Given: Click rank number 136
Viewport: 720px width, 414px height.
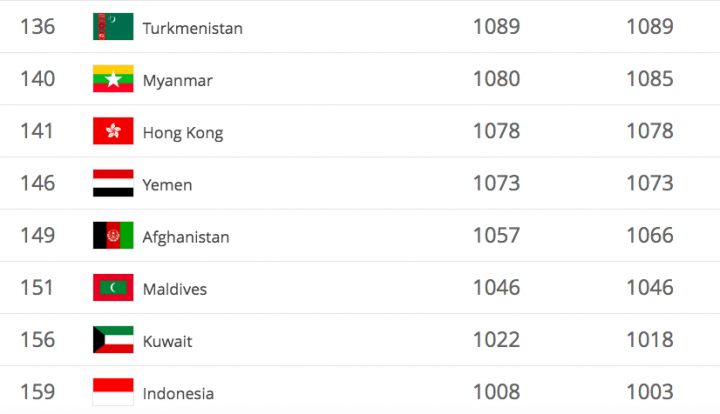Looking at the screenshot, I should click(37, 27).
